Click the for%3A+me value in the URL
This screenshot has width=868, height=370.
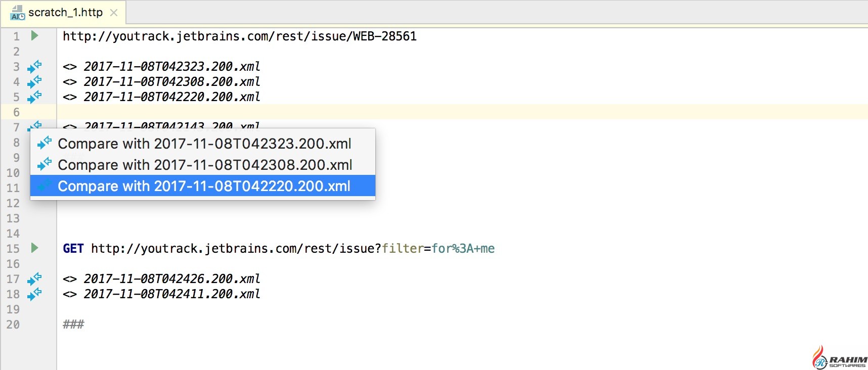coord(463,249)
